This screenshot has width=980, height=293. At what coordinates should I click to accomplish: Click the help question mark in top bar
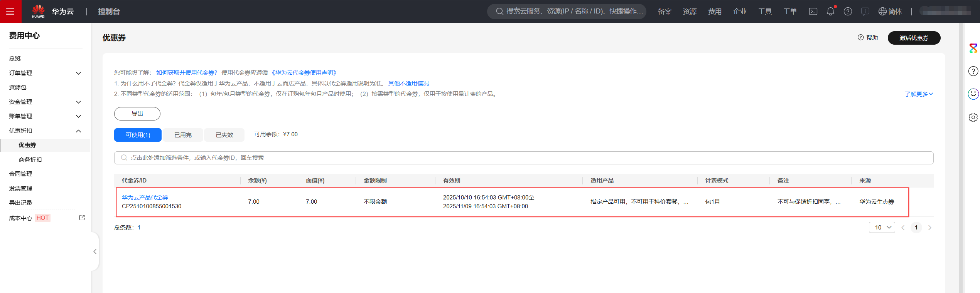click(848, 12)
